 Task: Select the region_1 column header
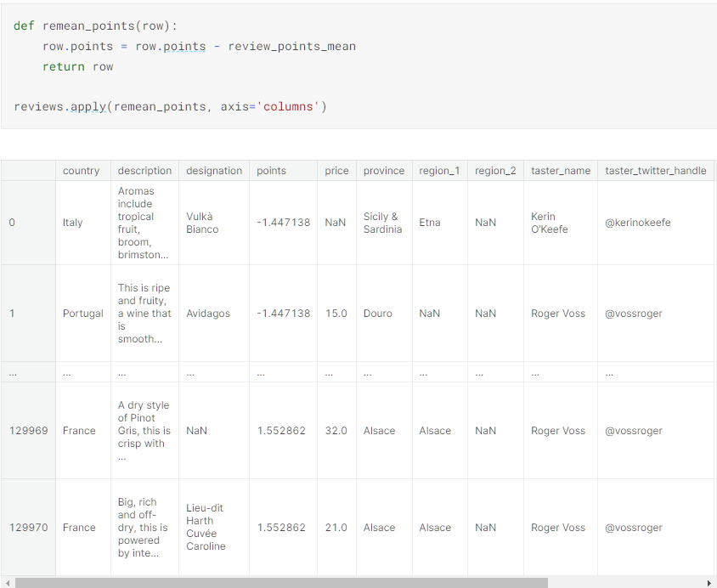point(439,171)
